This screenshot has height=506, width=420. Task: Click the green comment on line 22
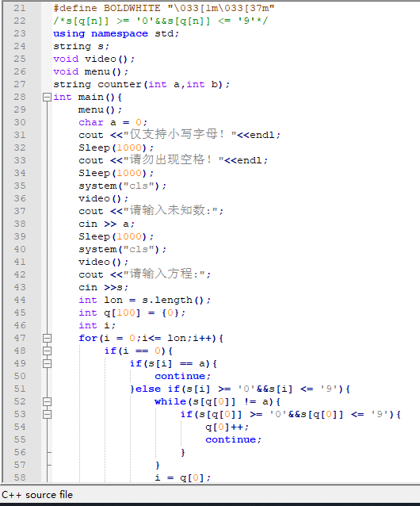[161, 21]
